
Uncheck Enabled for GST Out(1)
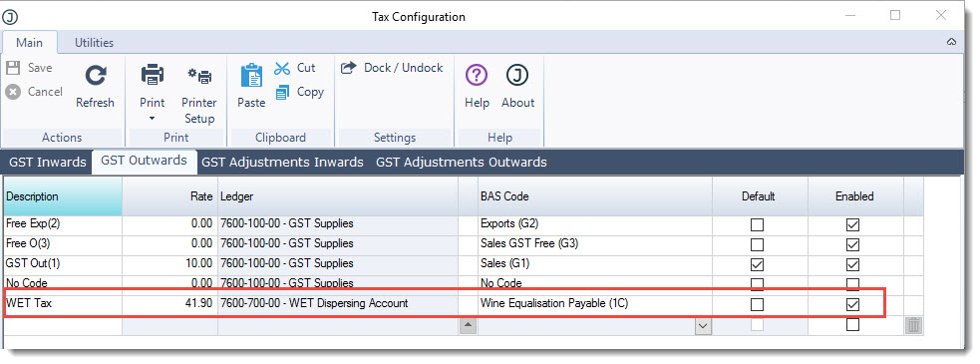(852, 264)
